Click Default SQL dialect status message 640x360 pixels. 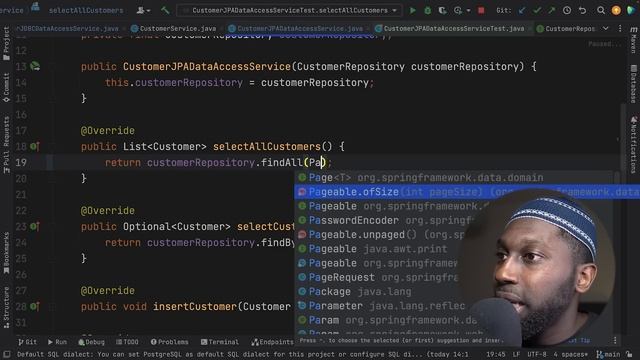click(x=242, y=354)
